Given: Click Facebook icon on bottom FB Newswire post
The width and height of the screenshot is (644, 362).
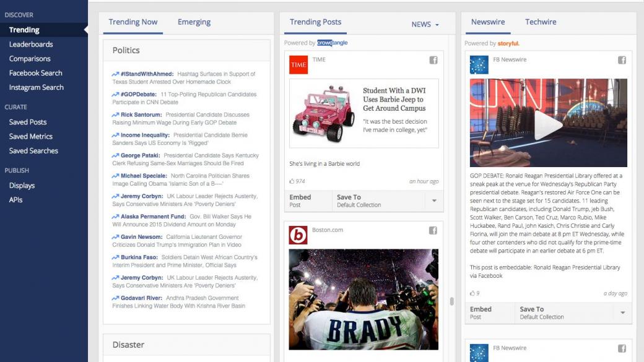Looking at the screenshot, I should [622, 348].
